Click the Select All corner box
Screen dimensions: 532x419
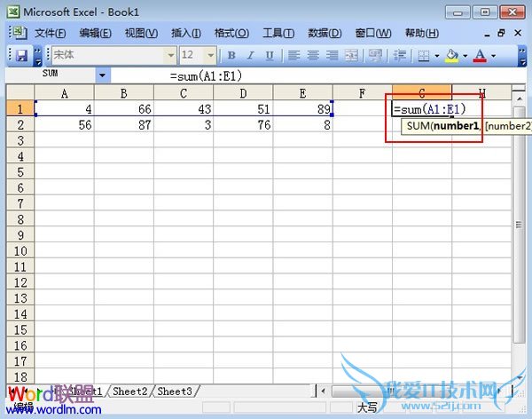point(20,92)
